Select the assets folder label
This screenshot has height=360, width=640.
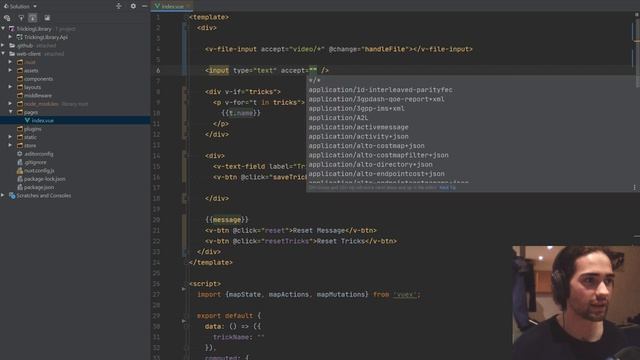click(x=31, y=70)
